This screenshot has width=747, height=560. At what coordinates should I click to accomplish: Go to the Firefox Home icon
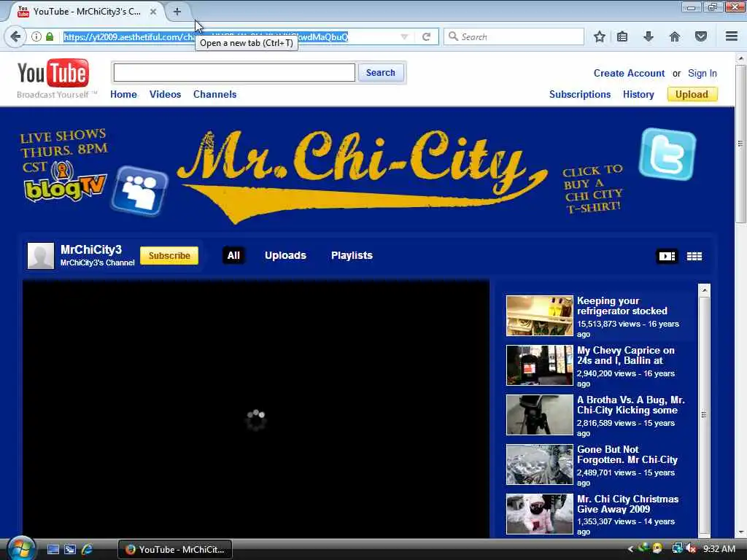tap(675, 36)
